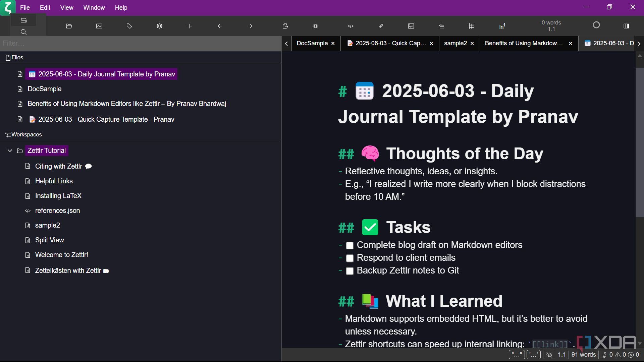Close the DocSample tab
Image resolution: width=644 pixels, height=362 pixels.
(333, 44)
